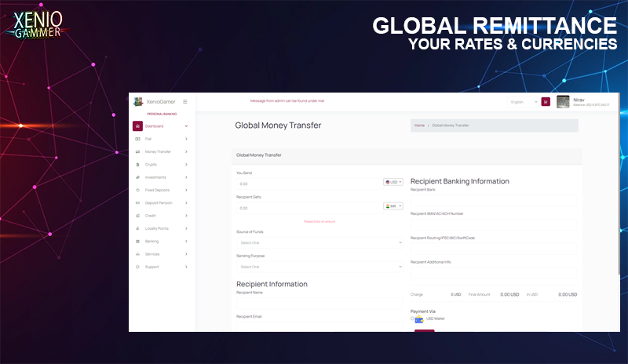Click the Fiat sidebar icon
The image size is (628, 364).
coord(137,139)
